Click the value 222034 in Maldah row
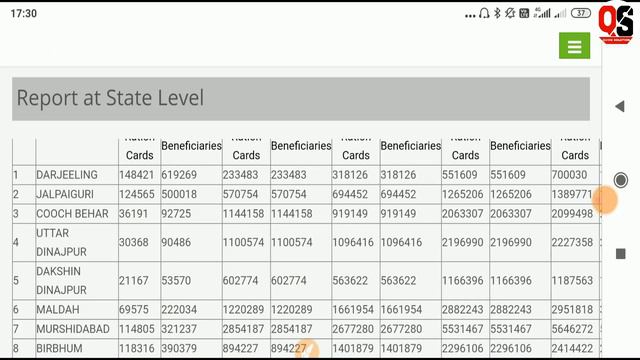 pos(179,310)
